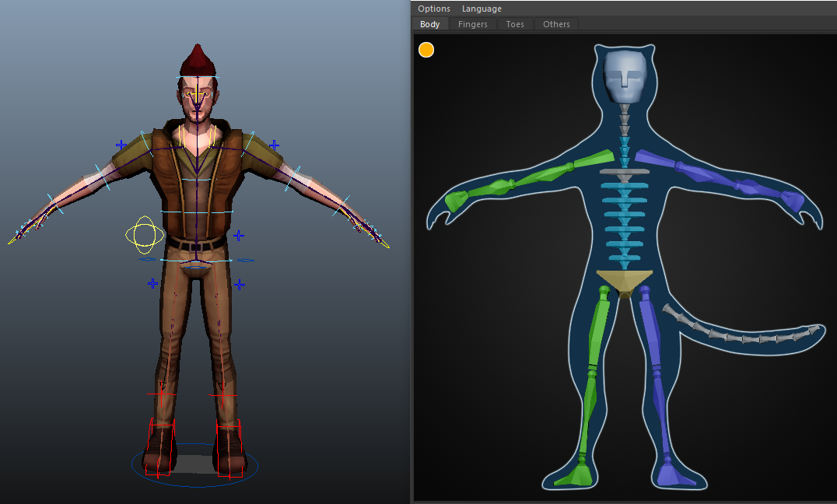Click the orange circle indicator
This screenshot has height=504, width=837.
[426, 50]
